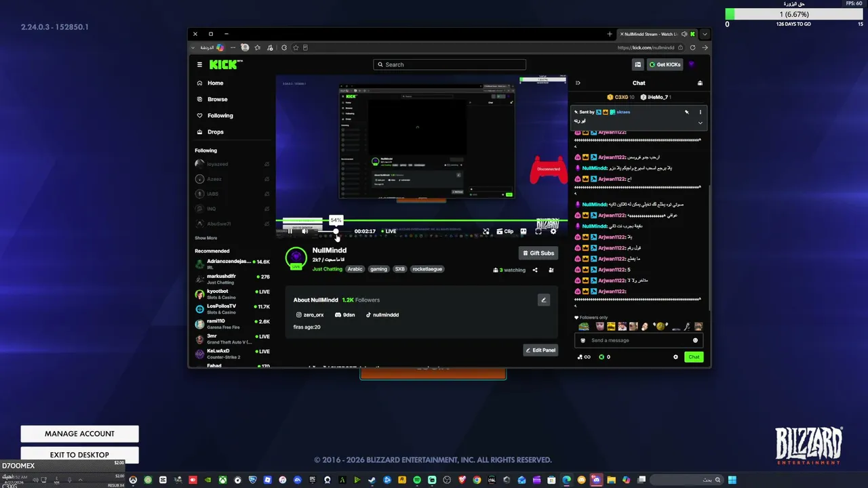The image size is (868, 488).
Task: Reload the kick.com page
Action: (x=692, y=47)
